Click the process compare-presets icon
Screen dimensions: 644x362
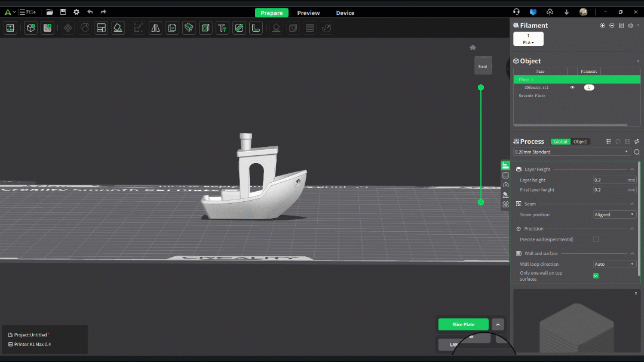point(637,142)
